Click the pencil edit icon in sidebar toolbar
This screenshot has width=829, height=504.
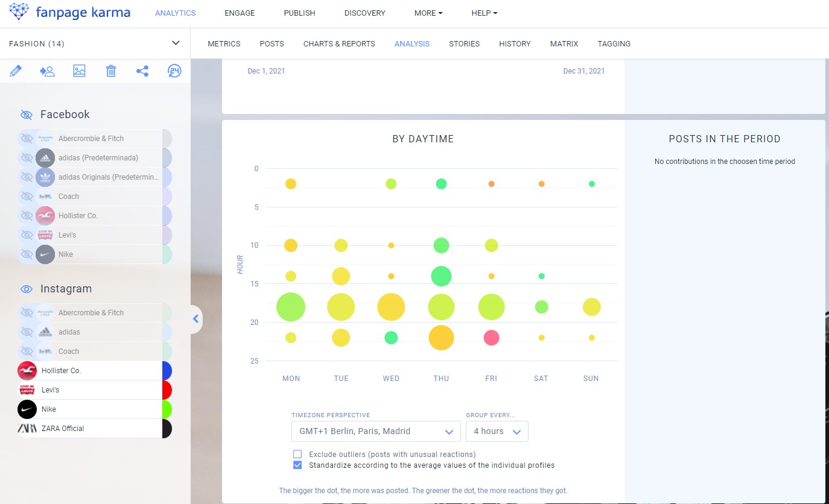pos(16,71)
